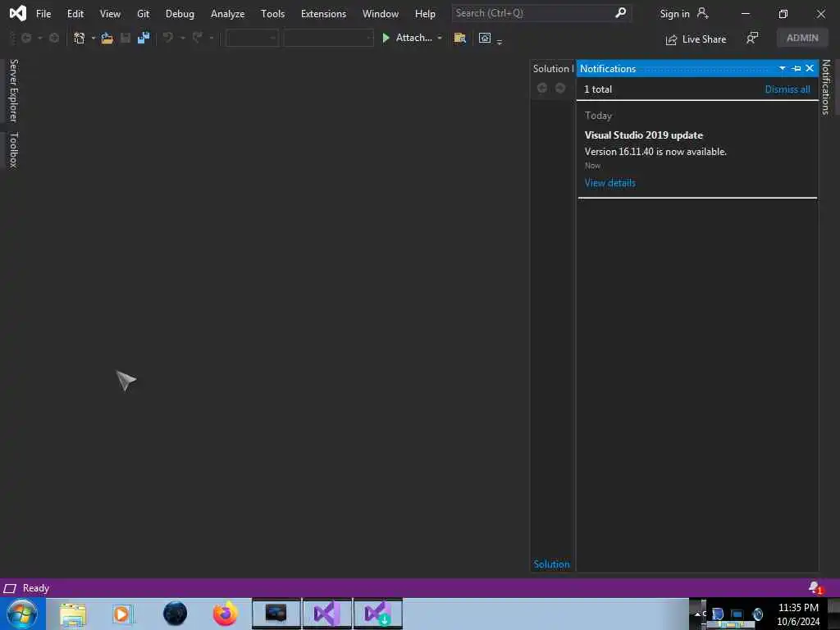Open the Solution Platforms combo box
The width and height of the screenshot is (840, 630).
(328, 38)
